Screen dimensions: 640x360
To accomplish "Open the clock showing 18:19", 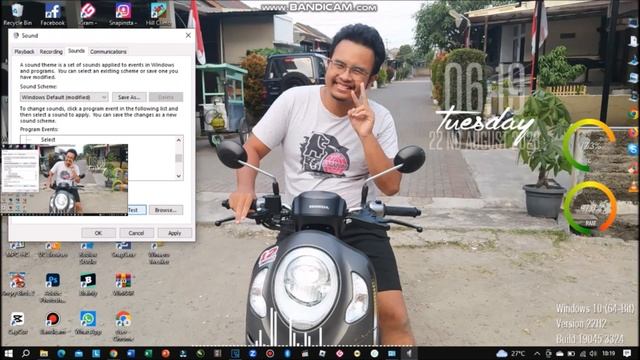I will point(609,353).
